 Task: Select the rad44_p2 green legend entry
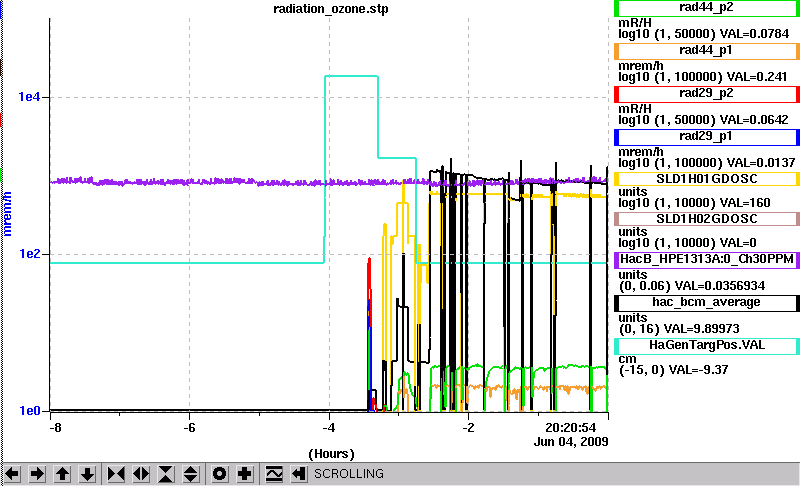(x=707, y=8)
